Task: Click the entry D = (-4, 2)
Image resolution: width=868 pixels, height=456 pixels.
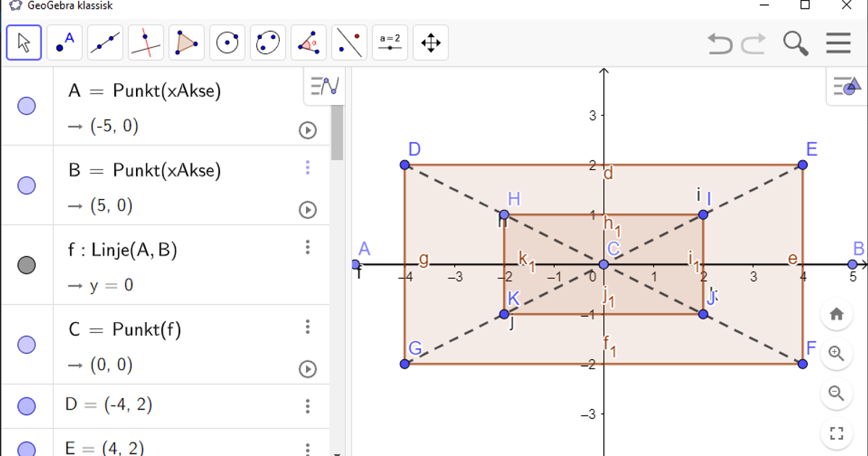Action: pos(109,405)
